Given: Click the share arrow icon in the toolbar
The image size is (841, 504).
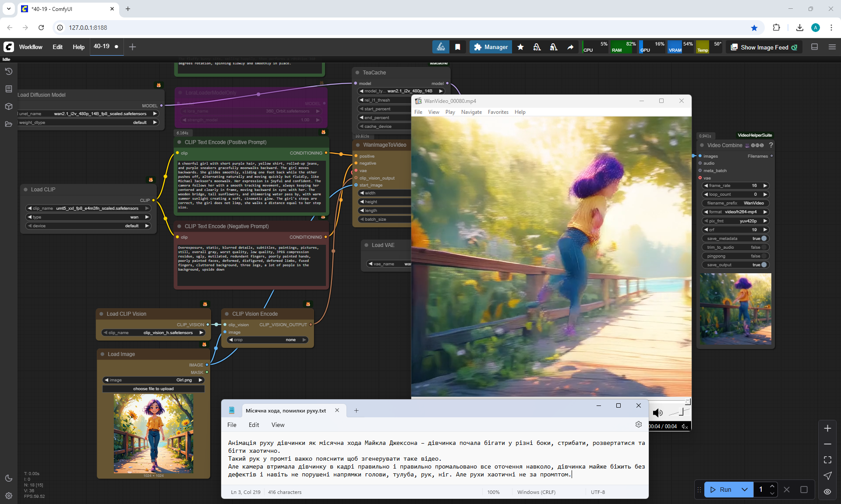Looking at the screenshot, I should [x=570, y=47].
